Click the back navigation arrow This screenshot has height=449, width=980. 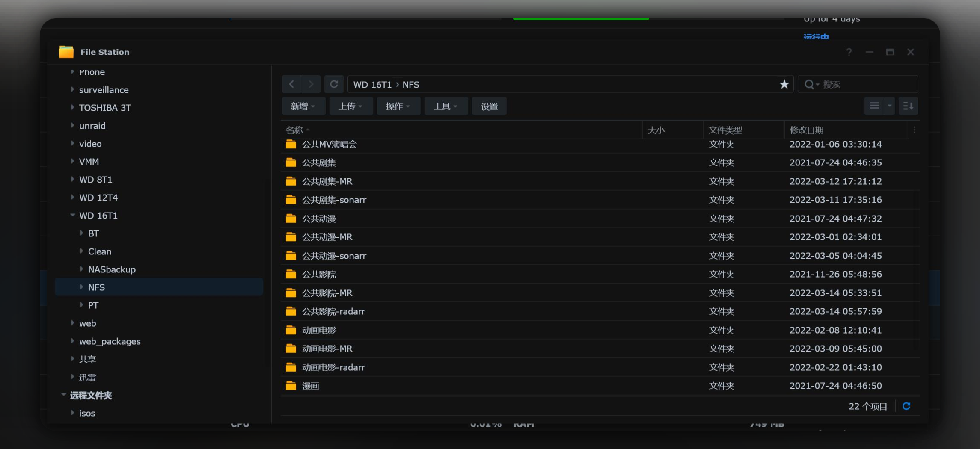291,84
